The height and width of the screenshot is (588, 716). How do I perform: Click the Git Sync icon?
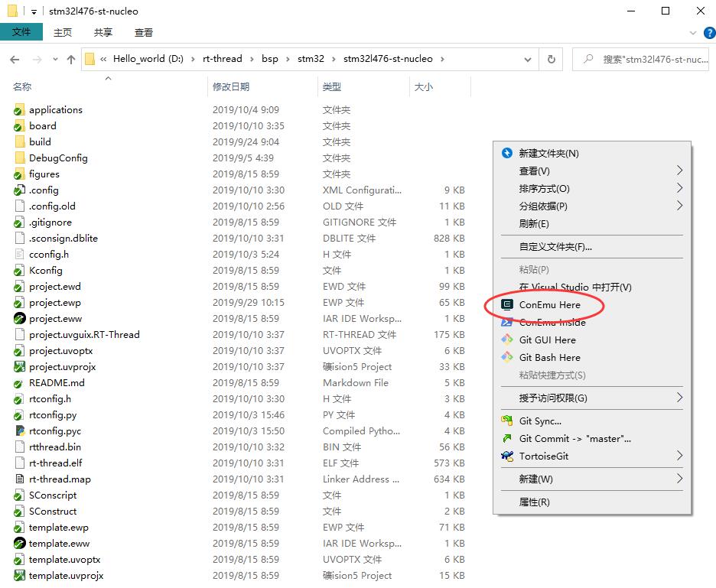pyautogui.click(x=506, y=421)
